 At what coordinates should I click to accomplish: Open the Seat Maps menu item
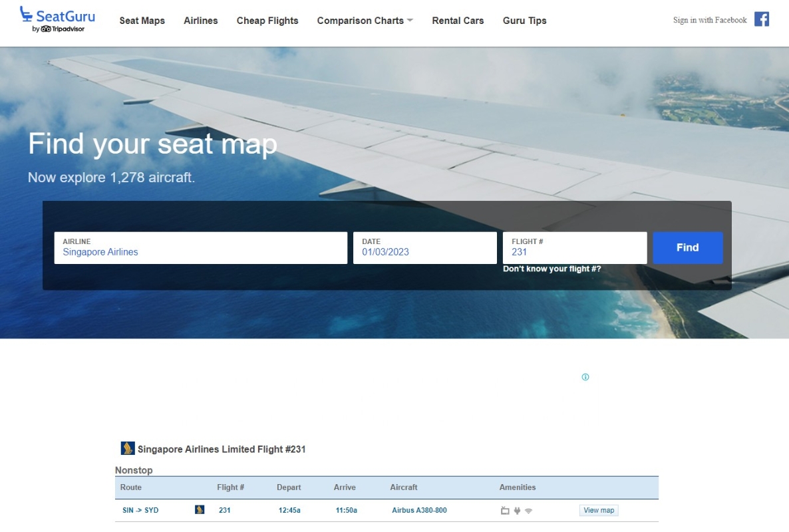pyautogui.click(x=142, y=21)
